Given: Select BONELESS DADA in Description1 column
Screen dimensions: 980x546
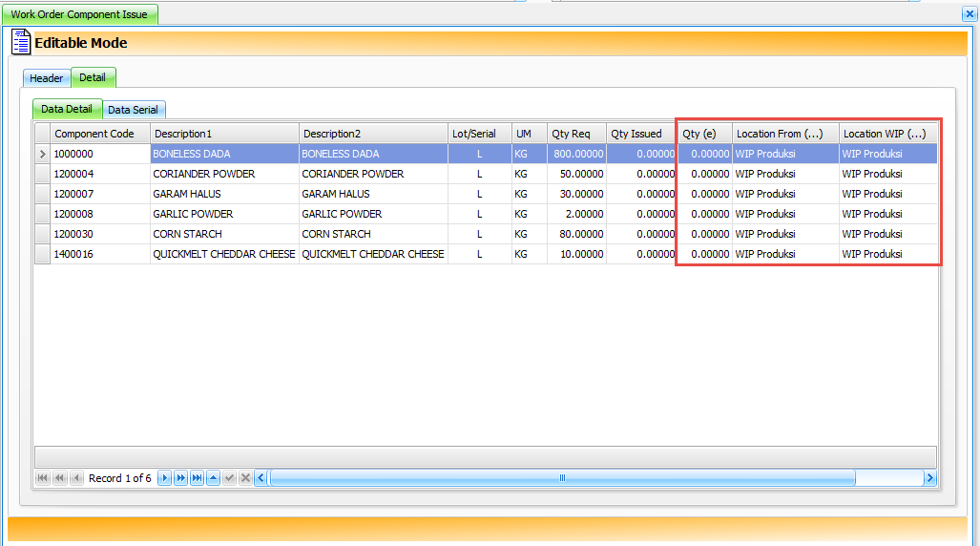Looking at the screenshot, I should tap(224, 154).
